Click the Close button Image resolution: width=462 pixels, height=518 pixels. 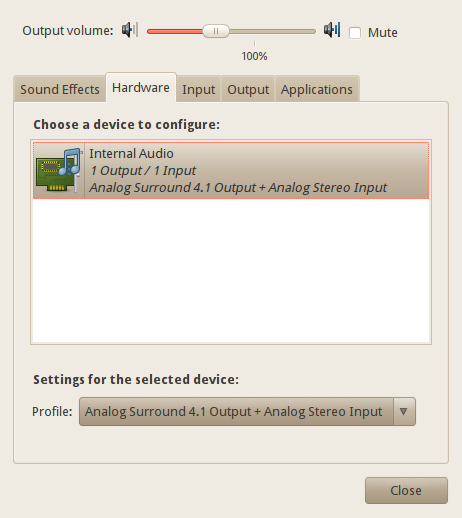click(x=406, y=490)
